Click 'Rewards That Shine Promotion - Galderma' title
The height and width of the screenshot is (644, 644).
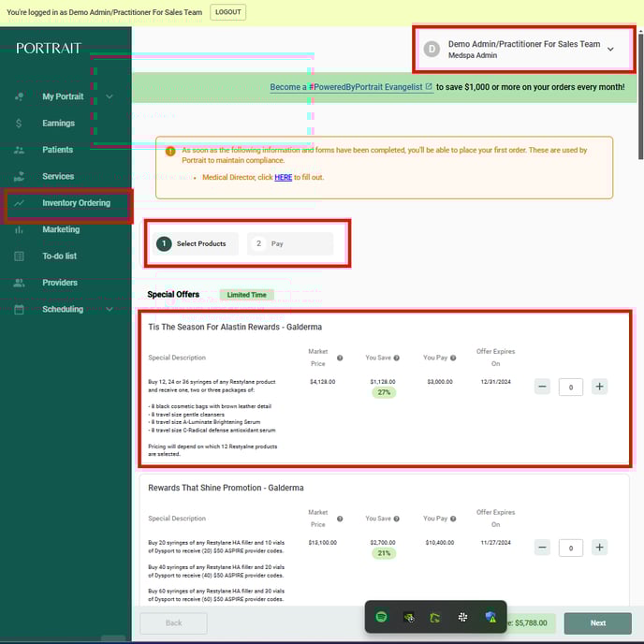[x=226, y=488]
